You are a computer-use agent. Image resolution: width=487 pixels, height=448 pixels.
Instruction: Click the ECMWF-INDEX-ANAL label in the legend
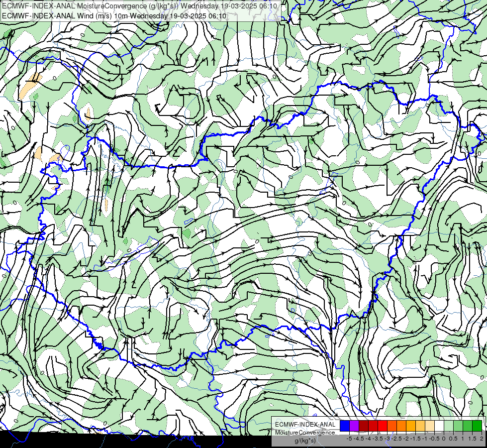[x=305, y=425]
